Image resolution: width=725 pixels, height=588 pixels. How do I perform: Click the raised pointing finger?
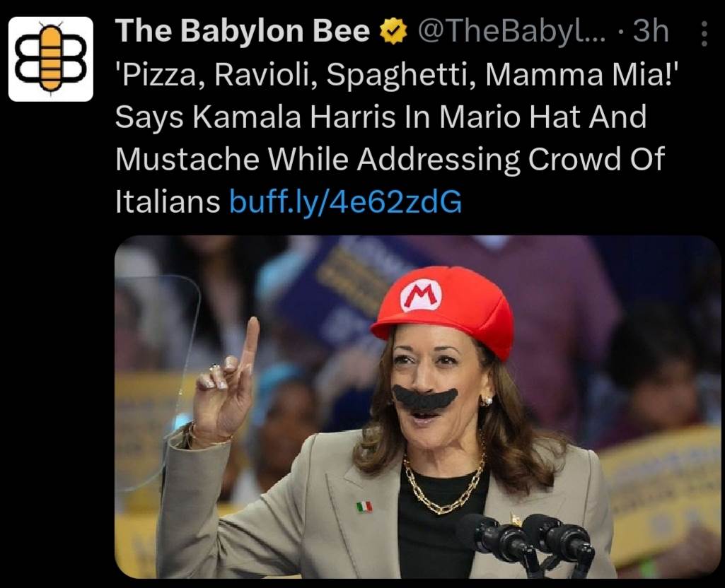pos(249,344)
